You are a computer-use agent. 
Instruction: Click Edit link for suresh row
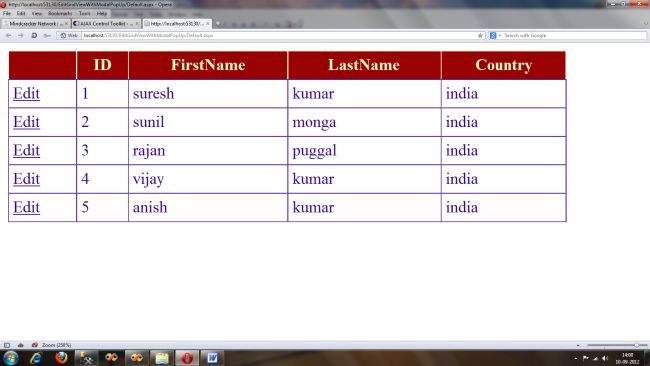click(x=27, y=94)
